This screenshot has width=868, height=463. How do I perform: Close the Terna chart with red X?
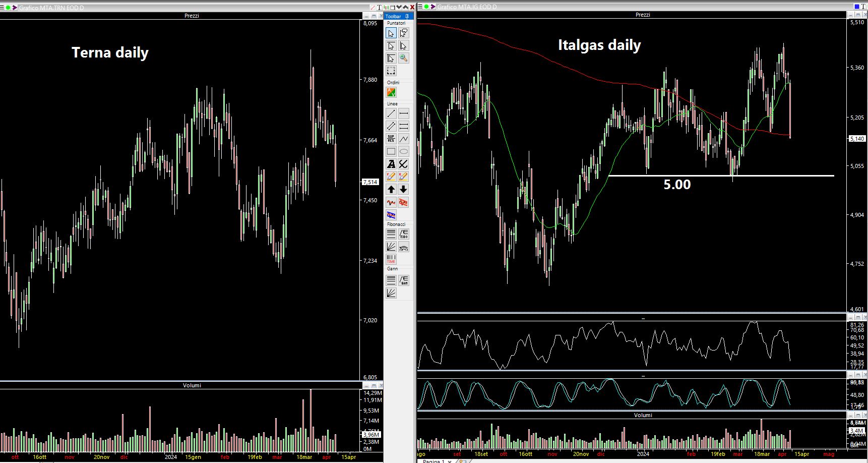click(412, 7)
